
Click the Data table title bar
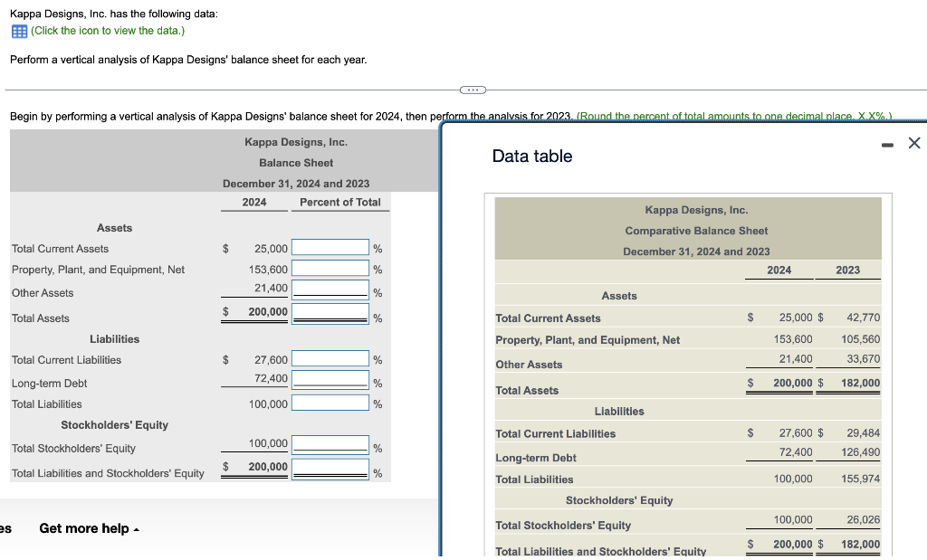click(531, 156)
